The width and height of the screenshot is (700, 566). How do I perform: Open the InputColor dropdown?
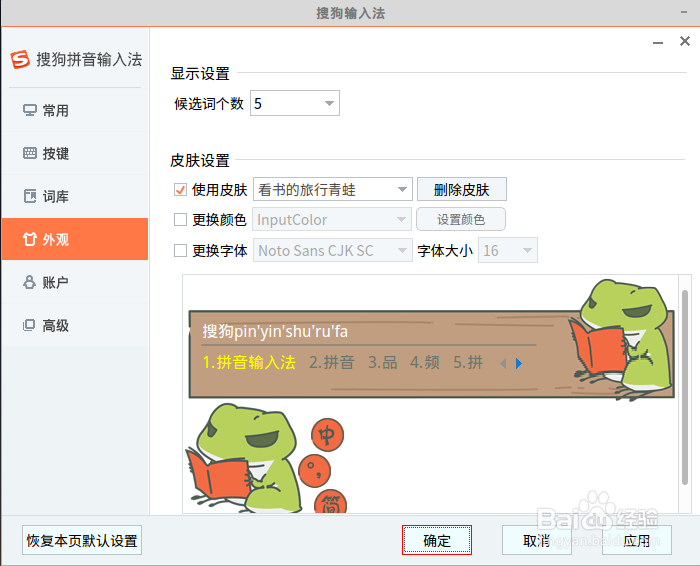pos(332,219)
